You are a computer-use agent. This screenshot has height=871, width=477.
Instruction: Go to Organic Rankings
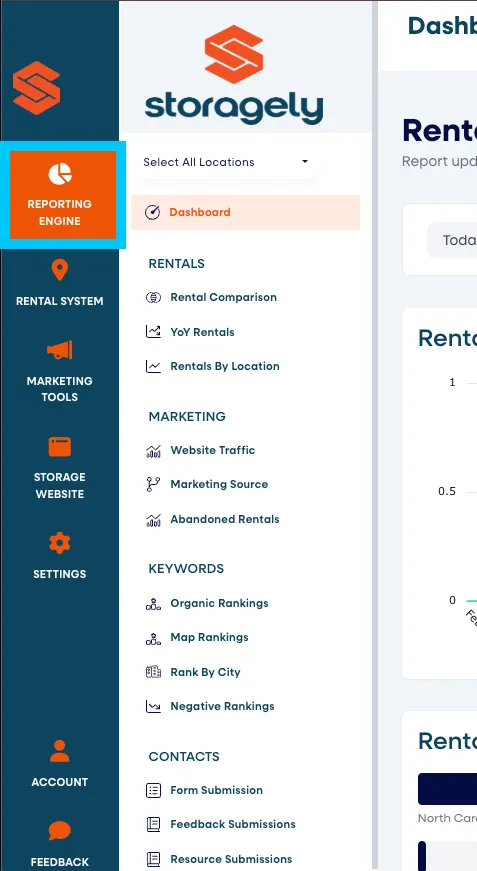pos(219,603)
